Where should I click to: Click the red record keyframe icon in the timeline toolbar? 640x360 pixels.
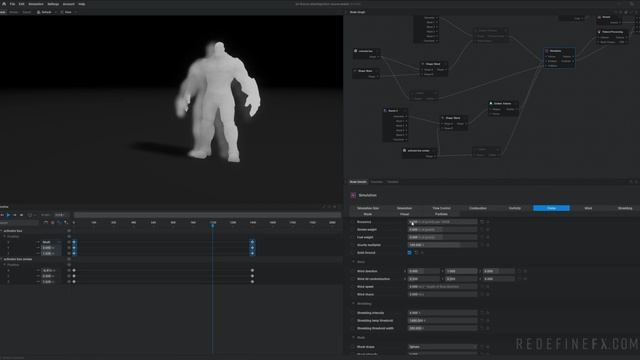pos(52,222)
